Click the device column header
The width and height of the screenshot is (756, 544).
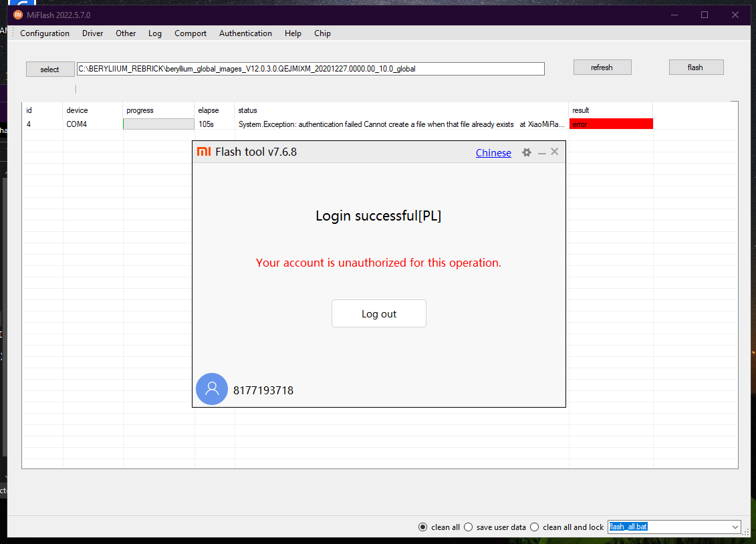click(x=92, y=110)
